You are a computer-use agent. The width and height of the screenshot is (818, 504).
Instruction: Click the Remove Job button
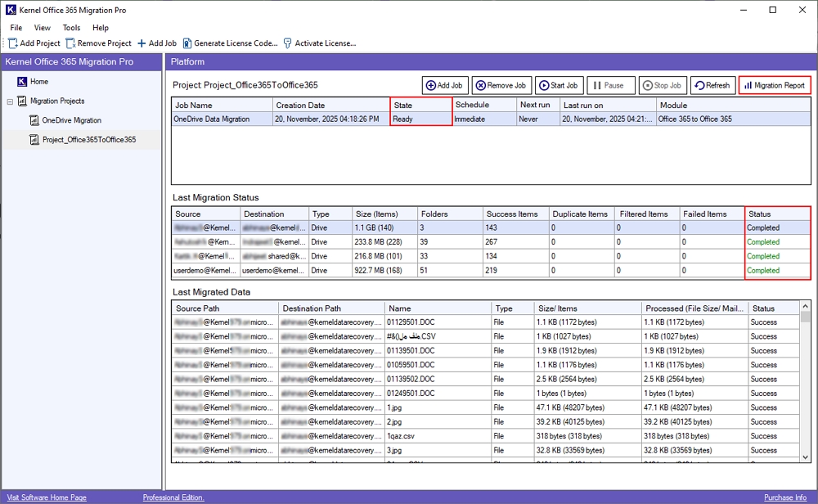pos(501,85)
